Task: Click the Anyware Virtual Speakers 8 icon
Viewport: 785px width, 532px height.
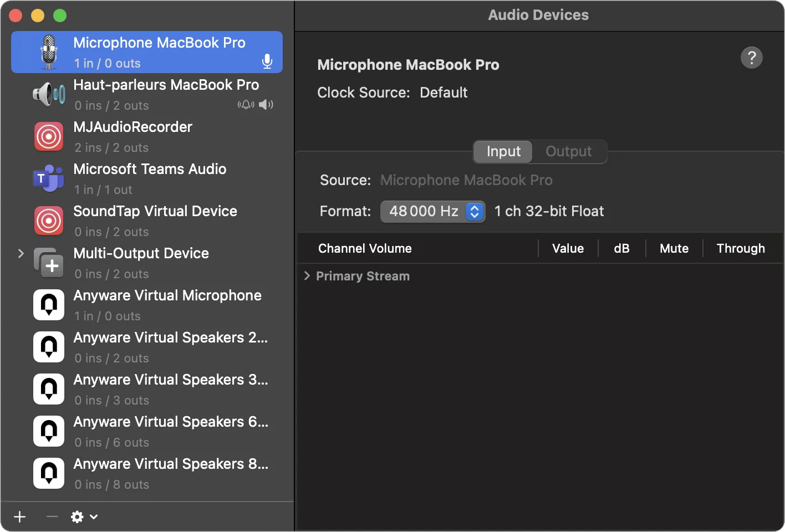Action: pos(49,473)
